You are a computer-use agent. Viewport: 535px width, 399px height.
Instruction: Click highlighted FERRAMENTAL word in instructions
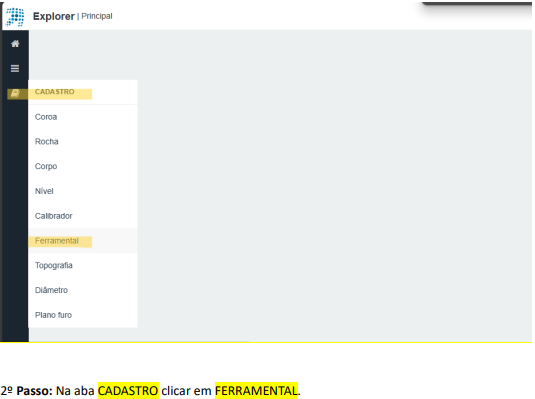pos(256,390)
